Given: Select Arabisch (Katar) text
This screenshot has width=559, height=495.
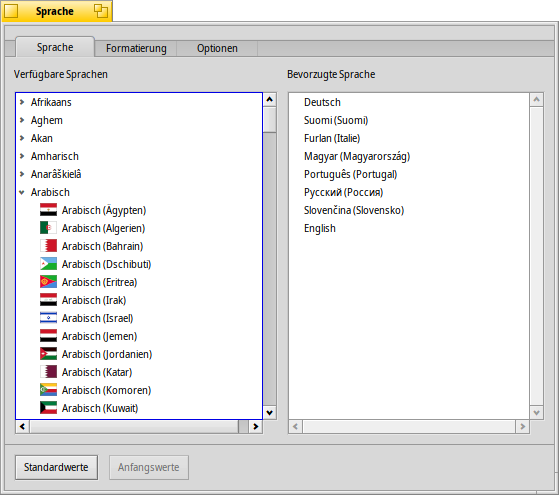Looking at the screenshot, I should click(x=97, y=372).
